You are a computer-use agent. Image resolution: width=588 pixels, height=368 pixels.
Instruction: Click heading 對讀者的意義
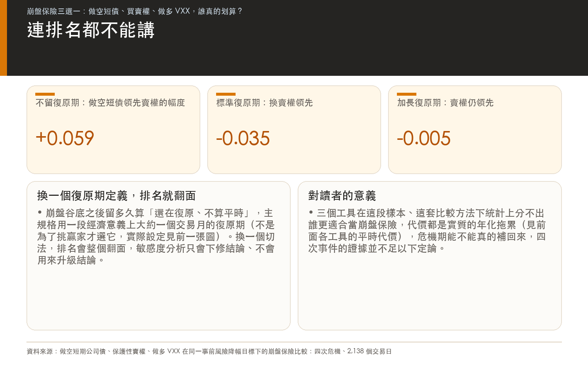coord(342,196)
